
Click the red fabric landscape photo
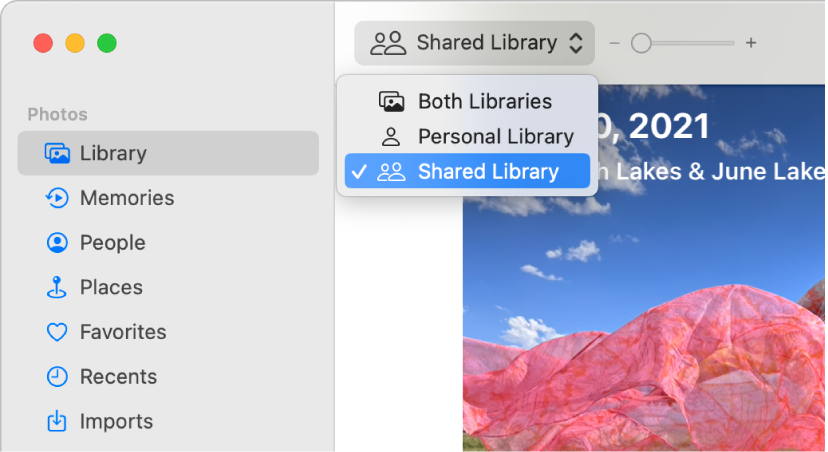coord(640,330)
